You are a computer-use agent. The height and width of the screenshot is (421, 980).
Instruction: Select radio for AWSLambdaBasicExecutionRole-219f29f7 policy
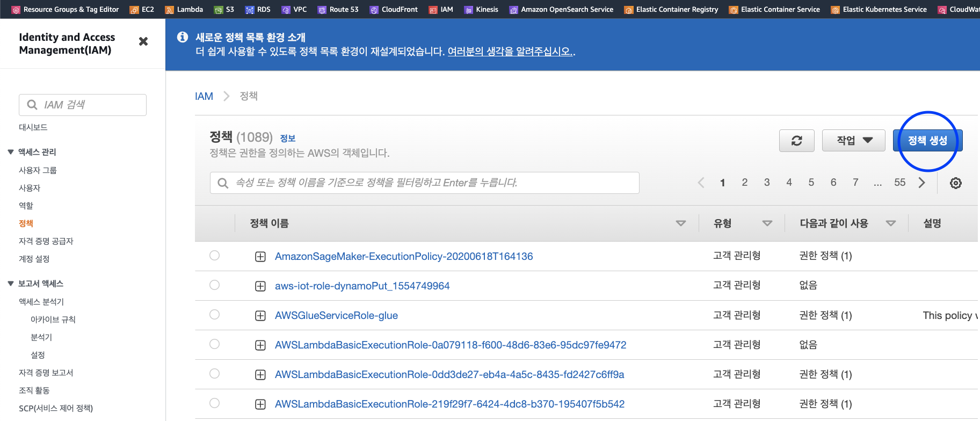point(215,403)
